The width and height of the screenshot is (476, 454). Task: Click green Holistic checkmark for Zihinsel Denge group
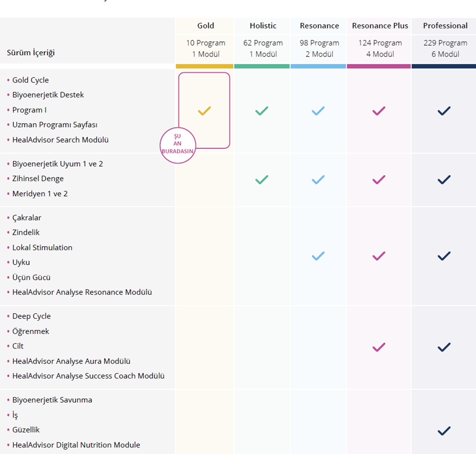(262, 180)
